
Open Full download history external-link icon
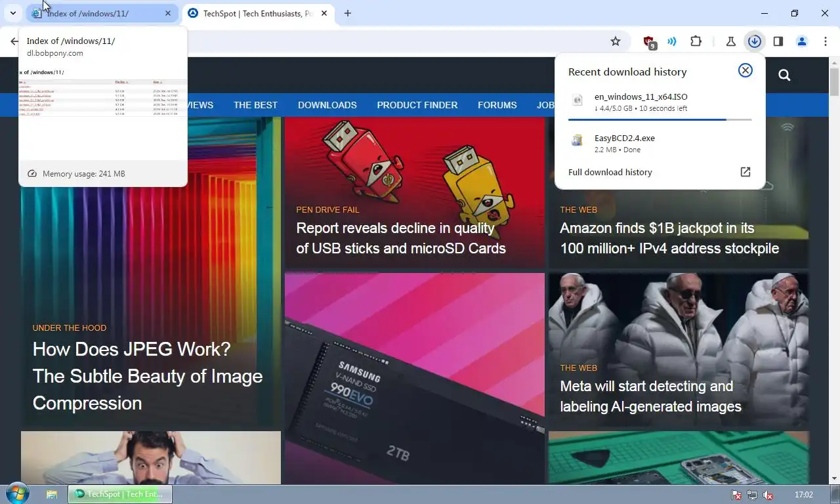[745, 172]
